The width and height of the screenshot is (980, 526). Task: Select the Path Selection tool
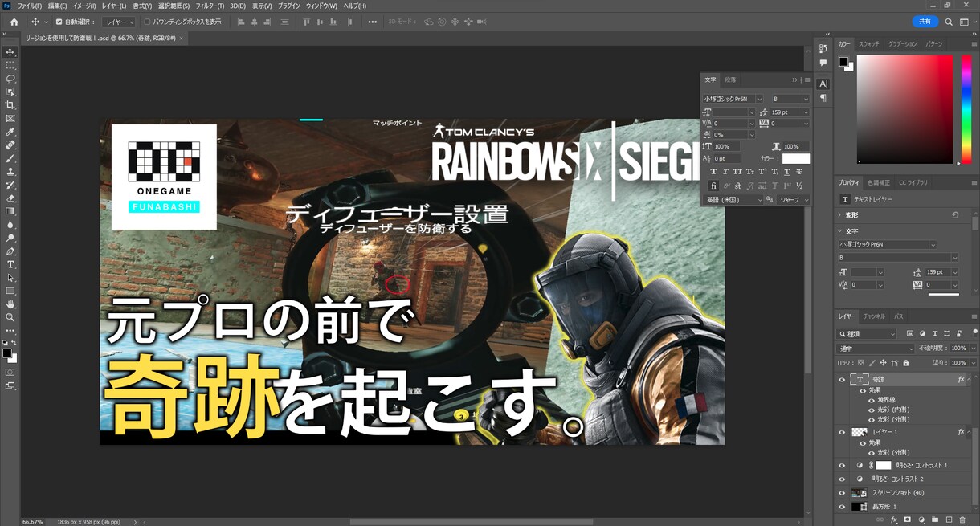click(x=10, y=278)
